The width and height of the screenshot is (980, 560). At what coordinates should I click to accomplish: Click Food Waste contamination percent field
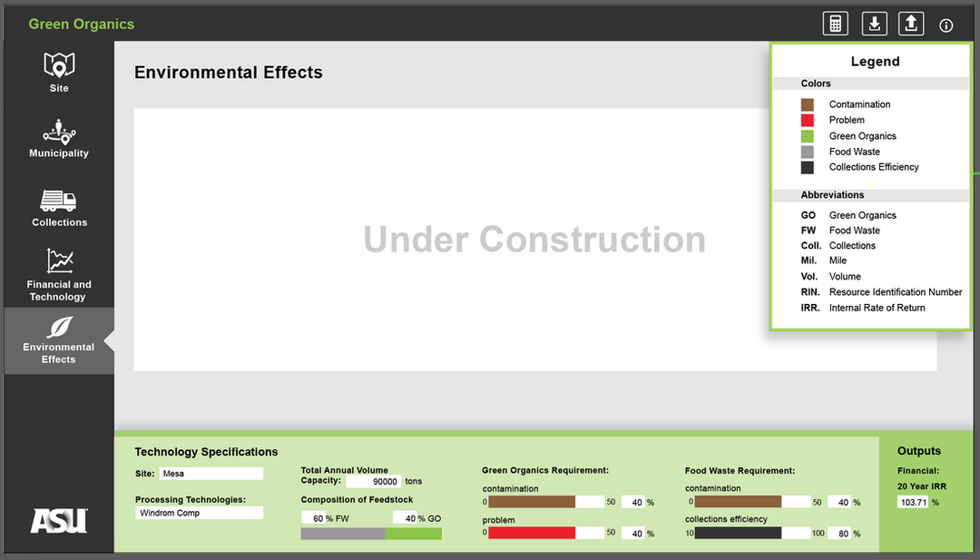[x=842, y=502]
